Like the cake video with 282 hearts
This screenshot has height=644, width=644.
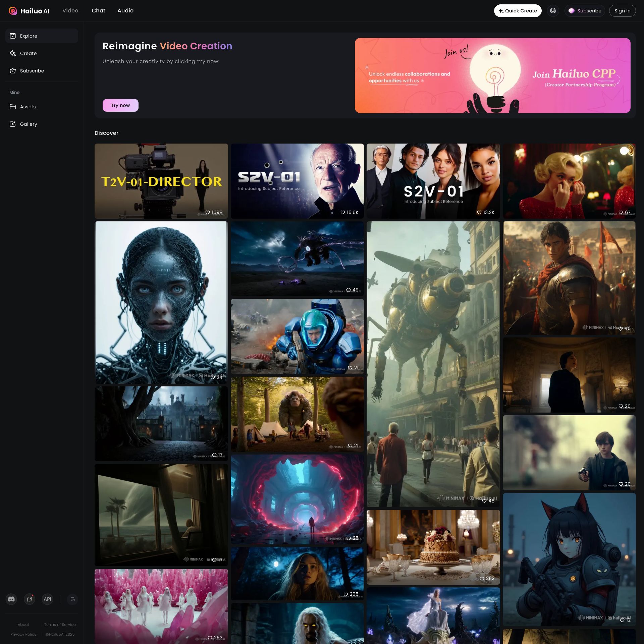[x=482, y=579]
